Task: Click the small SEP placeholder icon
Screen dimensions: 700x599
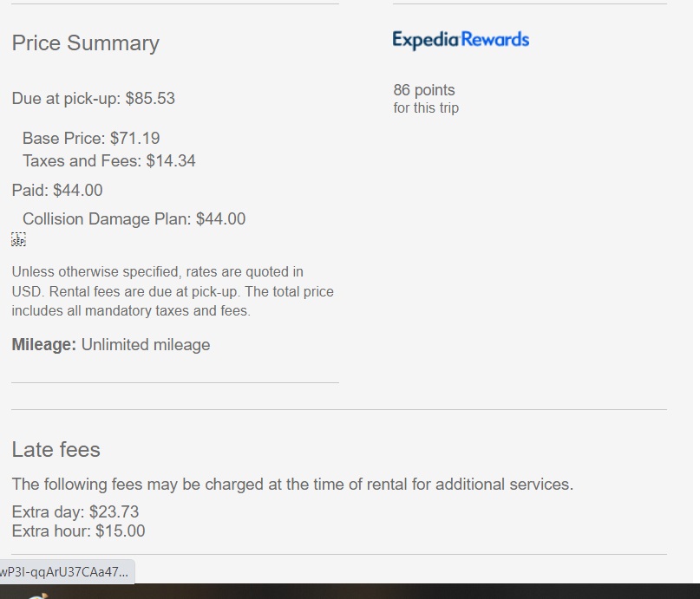Action: (18, 240)
